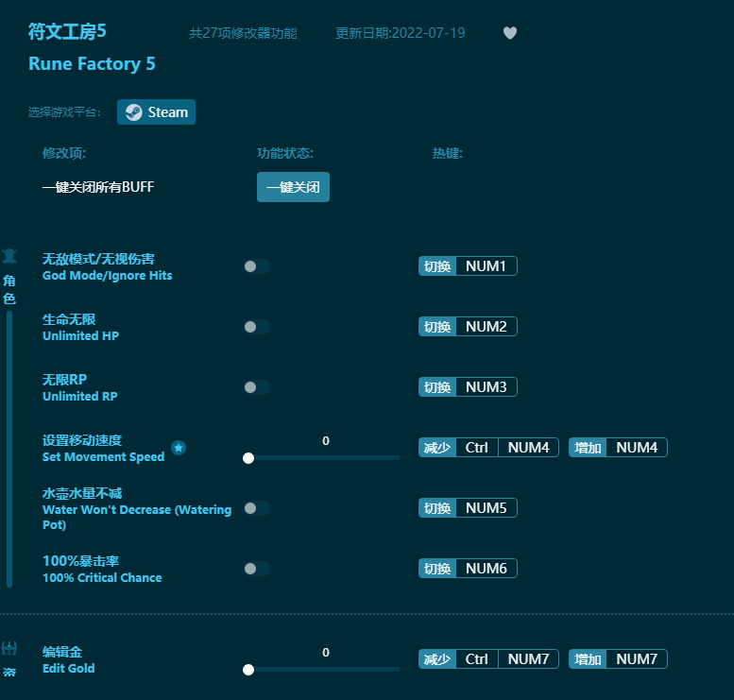Image resolution: width=734 pixels, height=700 pixels.
Task: Click the Steam logo icon
Action: coord(134,112)
